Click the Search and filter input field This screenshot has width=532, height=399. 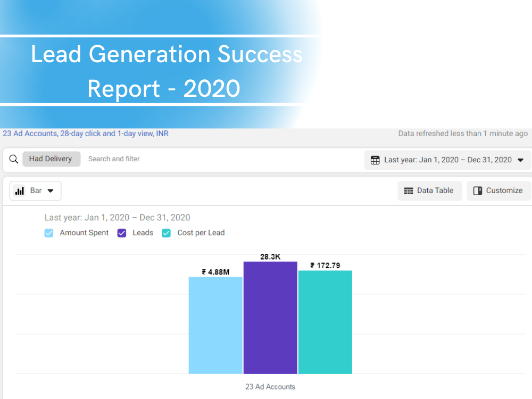pos(114,159)
